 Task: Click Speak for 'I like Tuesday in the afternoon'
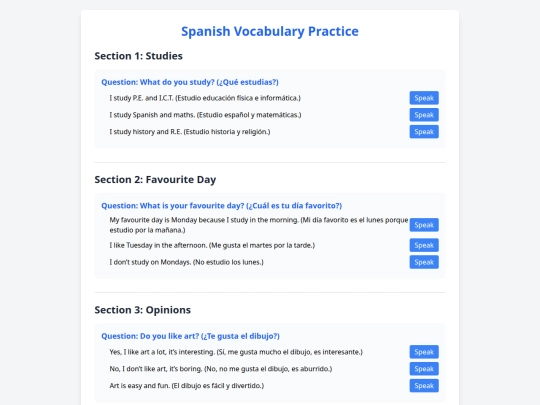click(x=424, y=245)
